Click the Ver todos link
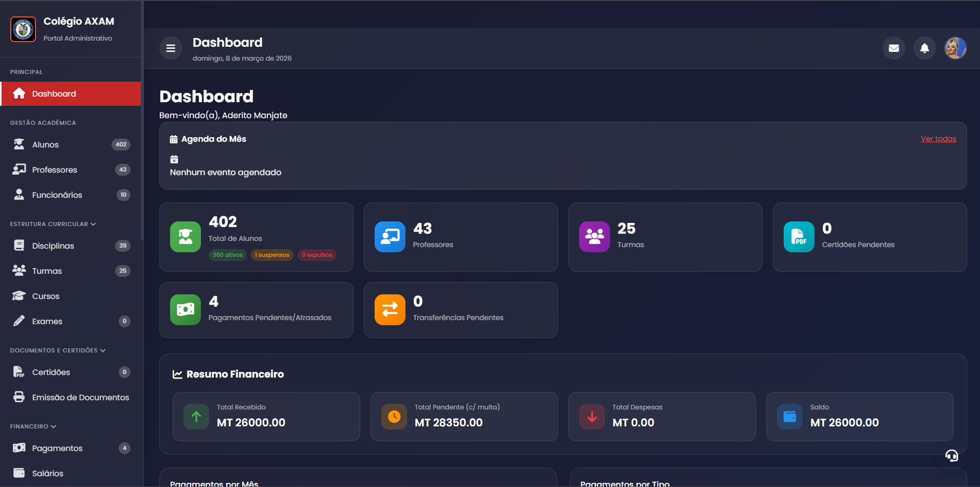This screenshot has height=487, width=980. coord(938,138)
